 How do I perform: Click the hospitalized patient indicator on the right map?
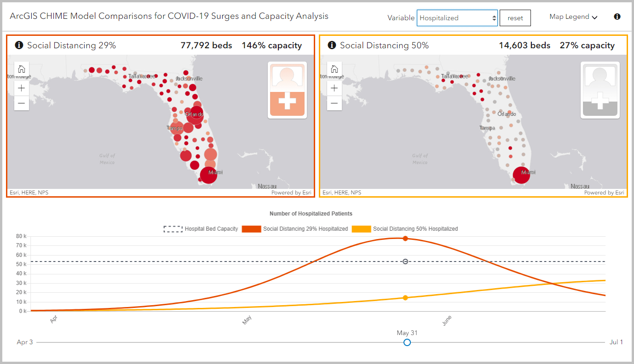[x=600, y=89]
